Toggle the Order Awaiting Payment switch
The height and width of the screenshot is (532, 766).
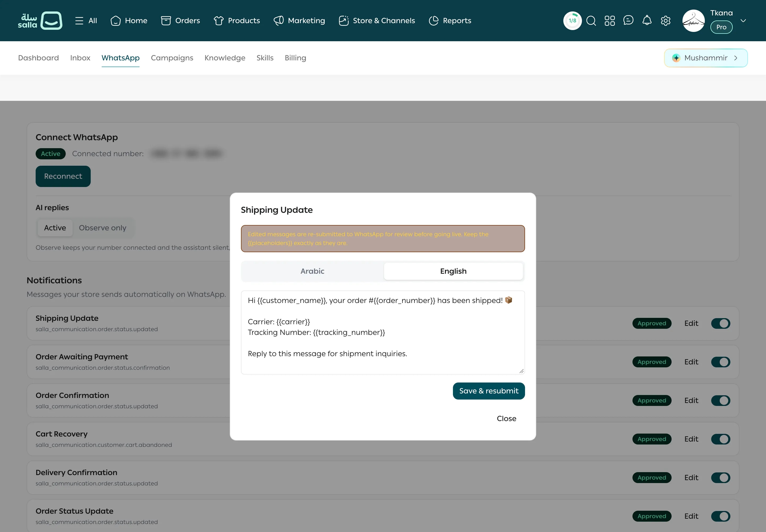click(720, 362)
